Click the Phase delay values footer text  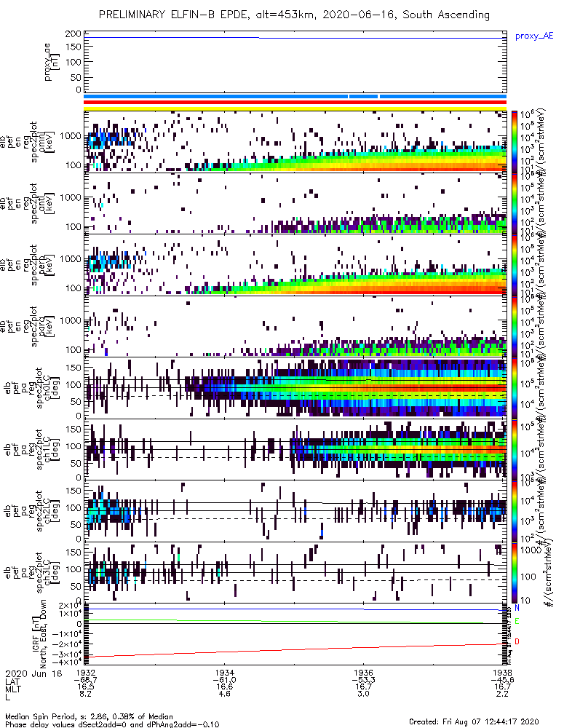coord(112,724)
